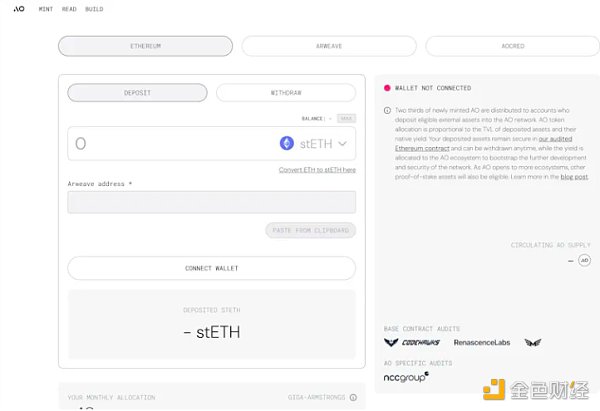Expand the stETH token dropdown chevron
Viewport: 600px width, 411px height.
342,144
